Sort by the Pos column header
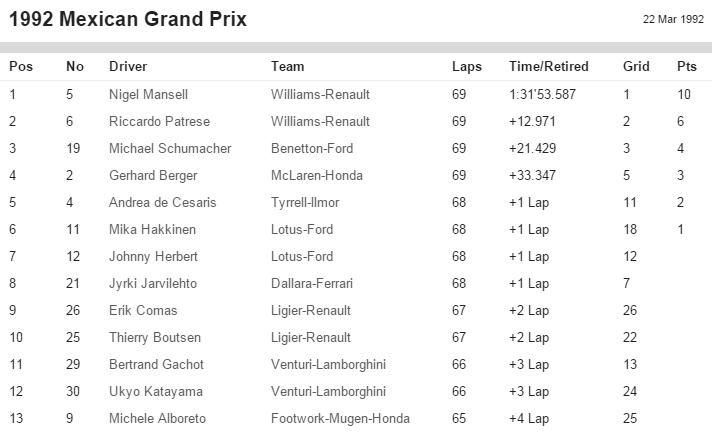The width and height of the screenshot is (712, 432). [21, 67]
